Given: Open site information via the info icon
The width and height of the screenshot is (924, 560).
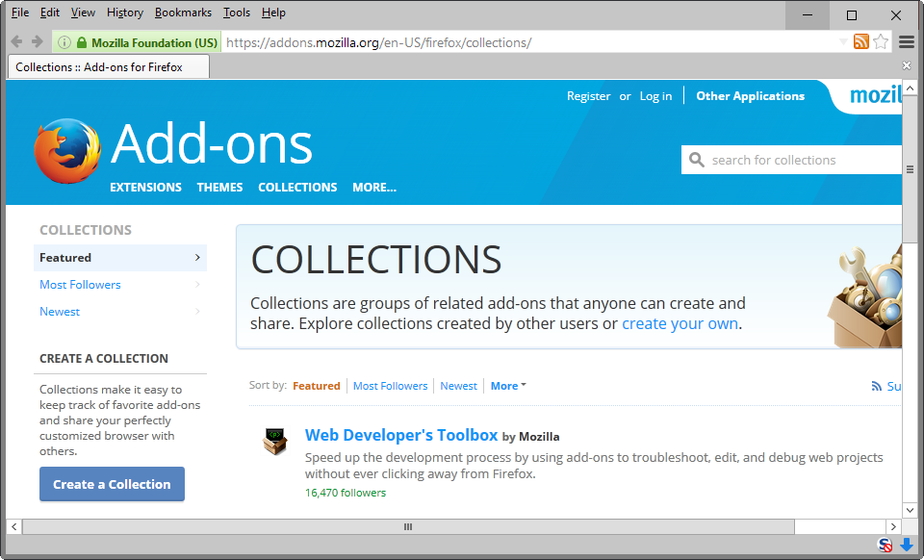Looking at the screenshot, I should [x=64, y=42].
